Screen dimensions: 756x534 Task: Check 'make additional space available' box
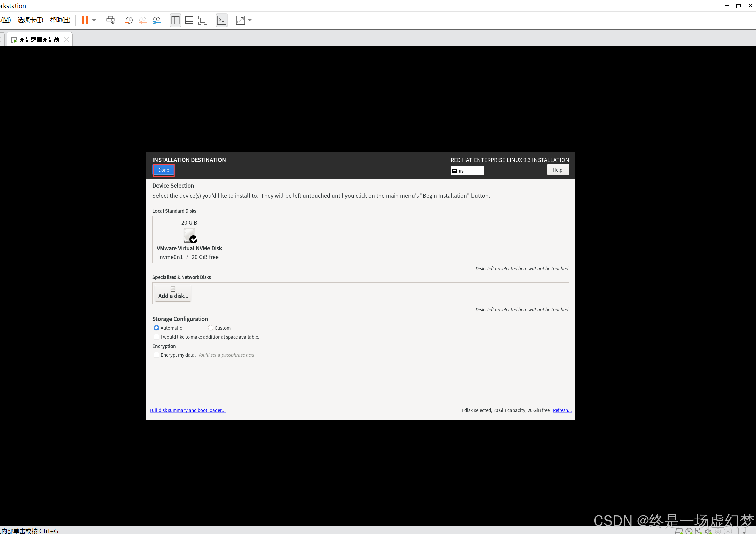(156, 337)
